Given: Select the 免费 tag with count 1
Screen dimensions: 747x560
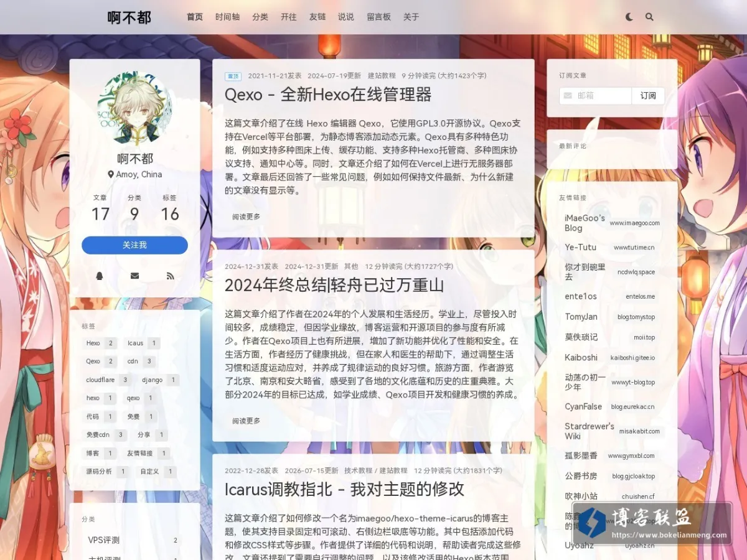Looking at the screenshot, I should click(x=140, y=416).
